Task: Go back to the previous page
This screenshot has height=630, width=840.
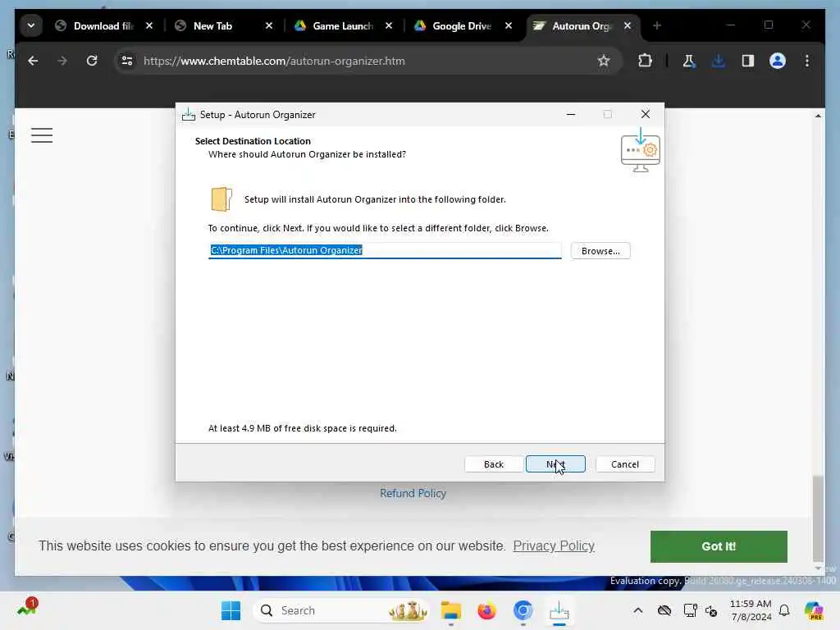Action: [33, 61]
